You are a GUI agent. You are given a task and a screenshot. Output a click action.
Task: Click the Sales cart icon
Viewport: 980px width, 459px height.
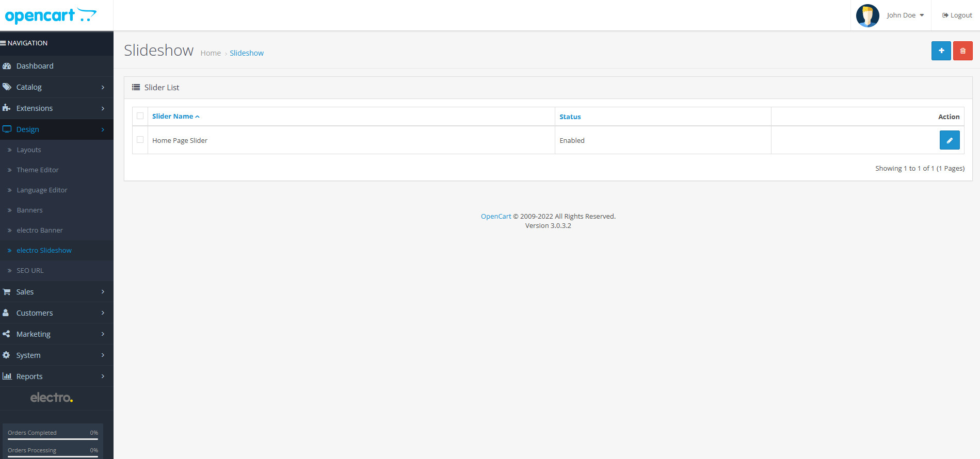pyautogui.click(x=7, y=292)
